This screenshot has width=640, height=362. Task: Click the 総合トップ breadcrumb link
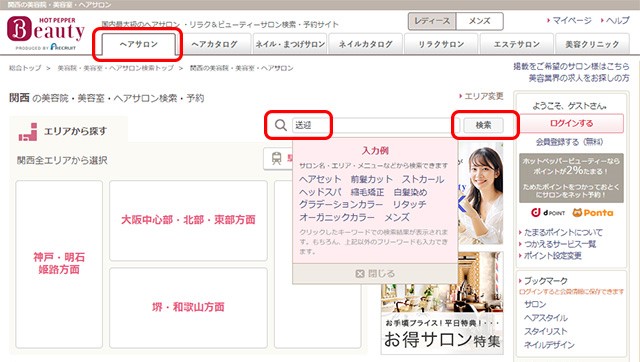[25, 68]
